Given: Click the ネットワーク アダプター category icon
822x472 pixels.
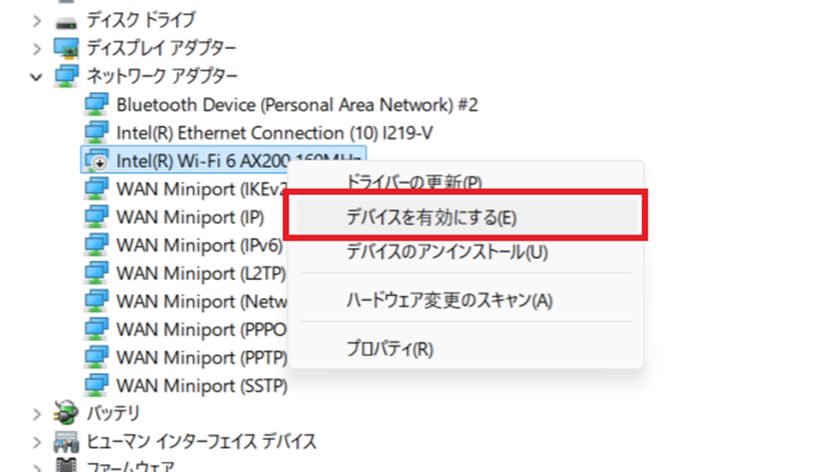Looking at the screenshot, I should click(67, 76).
